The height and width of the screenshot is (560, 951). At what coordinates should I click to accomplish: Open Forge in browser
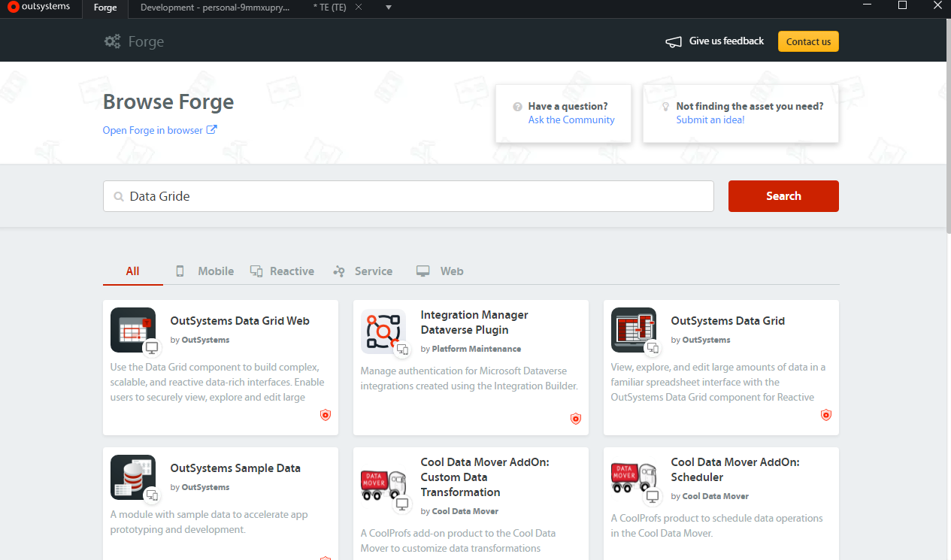coord(153,129)
